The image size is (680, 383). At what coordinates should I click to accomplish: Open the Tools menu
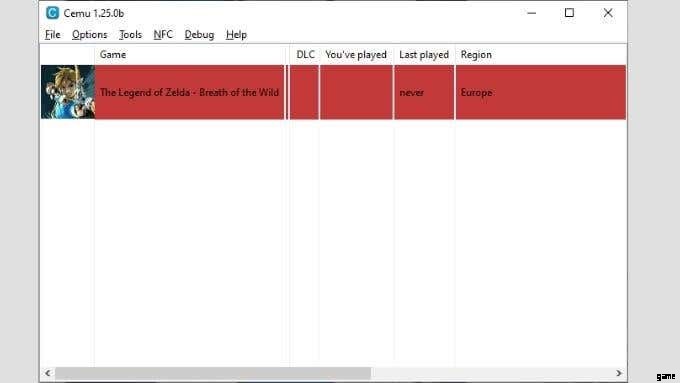[x=130, y=35]
